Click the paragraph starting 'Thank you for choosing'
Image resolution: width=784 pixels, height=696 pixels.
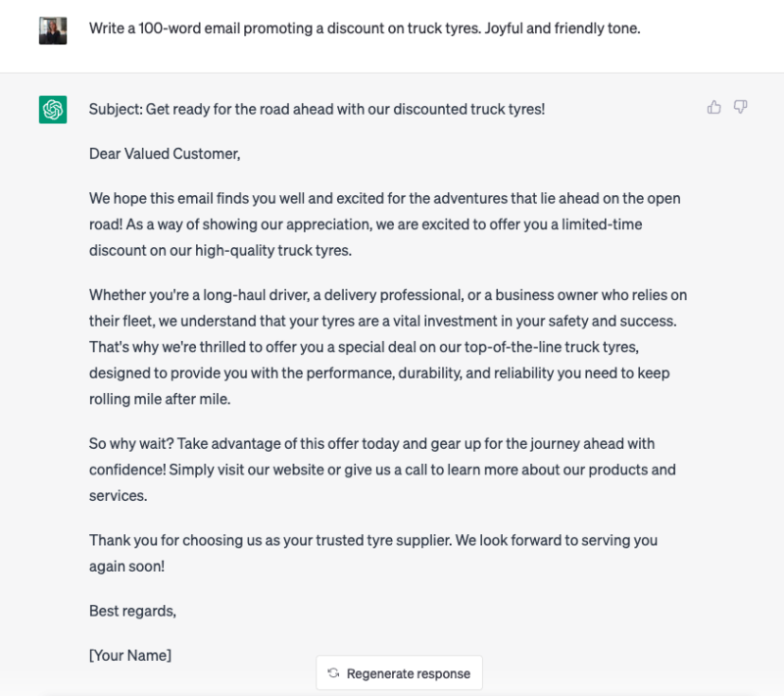coord(373,553)
